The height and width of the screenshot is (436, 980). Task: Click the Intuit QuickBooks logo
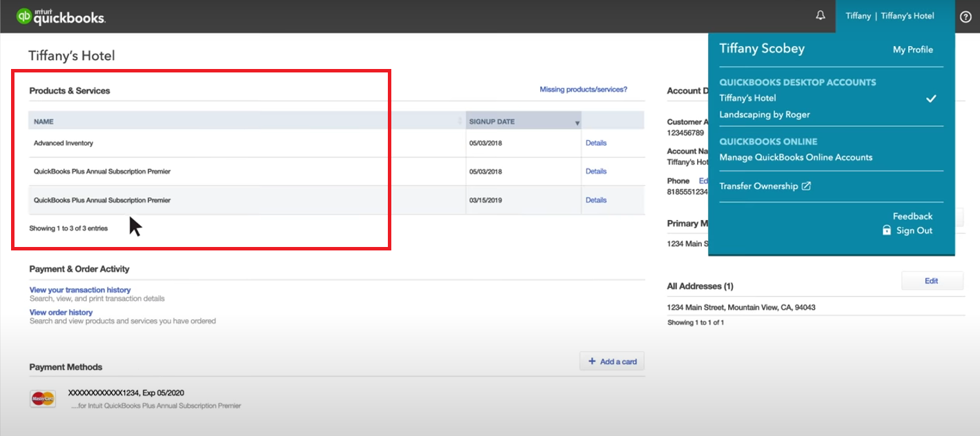point(61,16)
